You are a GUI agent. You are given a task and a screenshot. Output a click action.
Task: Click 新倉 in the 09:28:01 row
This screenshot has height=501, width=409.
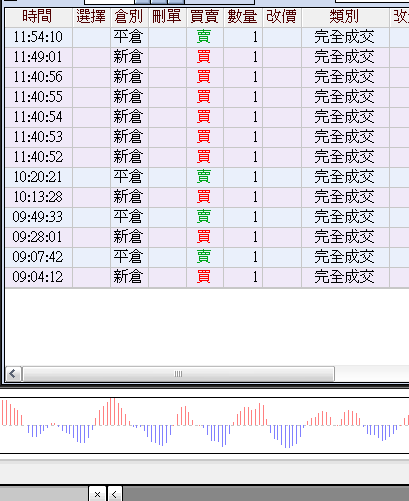pyautogui.click(x=128, y=237)
